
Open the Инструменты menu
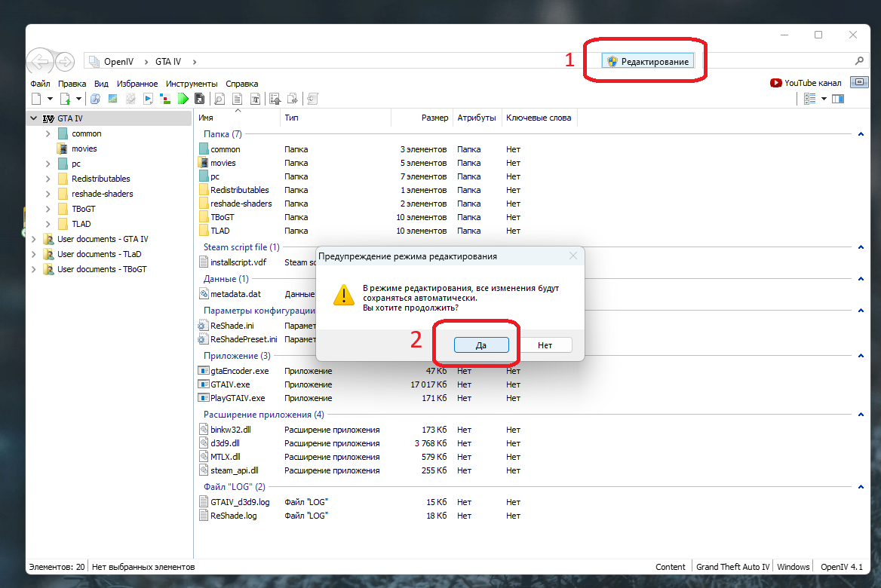point(192,84)
